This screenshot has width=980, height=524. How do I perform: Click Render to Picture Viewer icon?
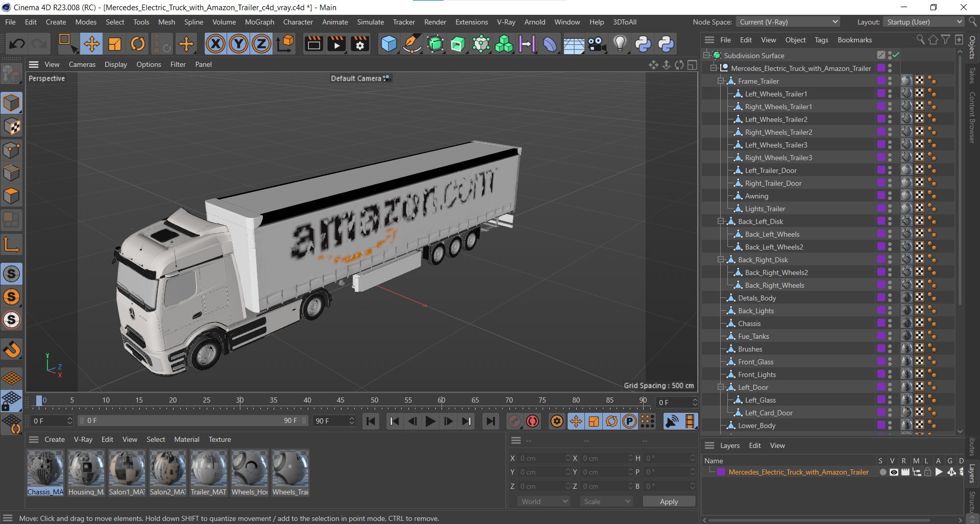337,44
